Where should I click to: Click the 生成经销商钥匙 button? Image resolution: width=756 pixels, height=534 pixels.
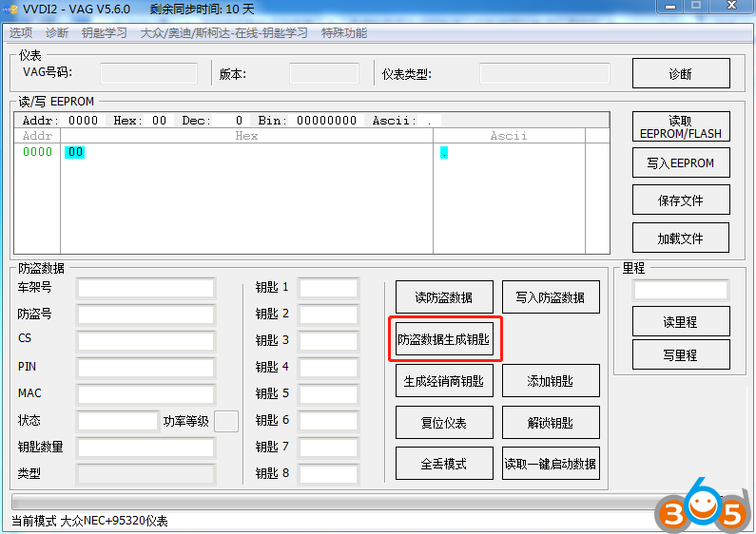444,381
